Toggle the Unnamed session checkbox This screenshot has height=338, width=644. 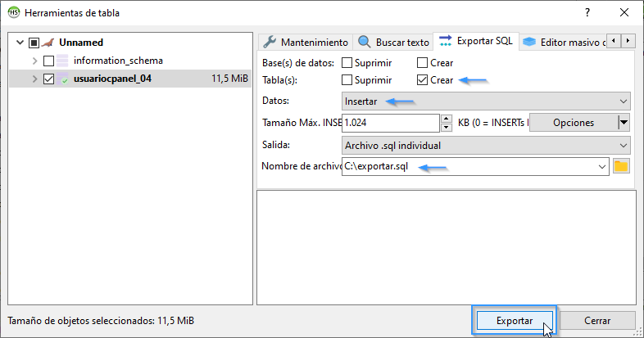34,43
